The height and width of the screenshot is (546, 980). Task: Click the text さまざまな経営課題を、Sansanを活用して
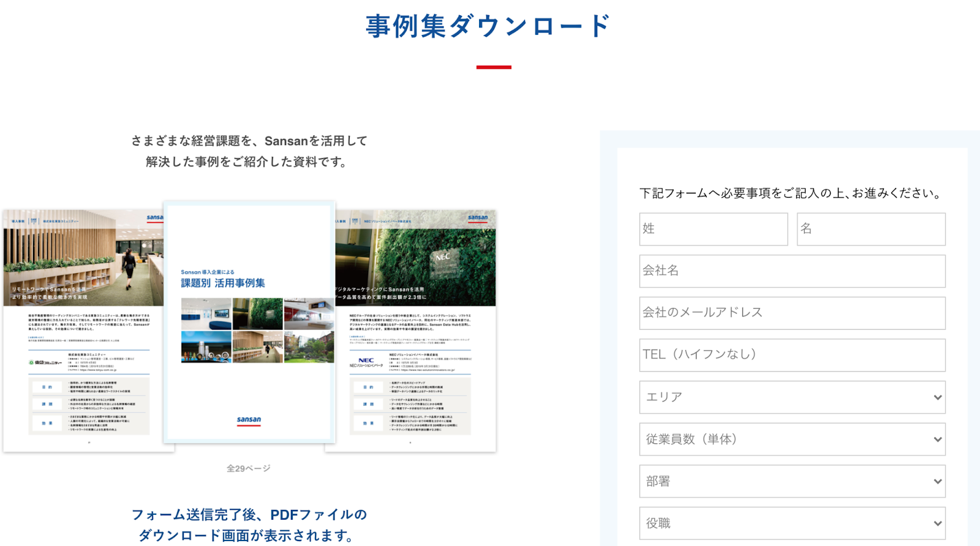point(249,141)
